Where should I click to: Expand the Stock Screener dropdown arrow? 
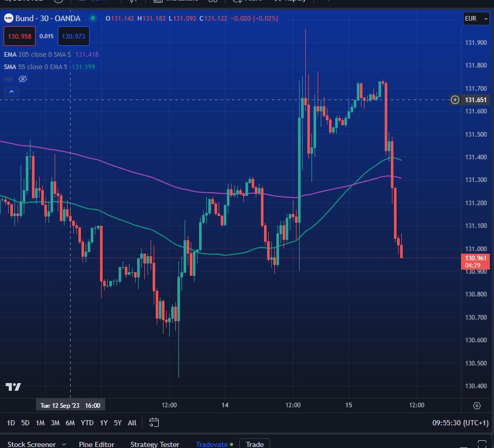coord(64,444)
